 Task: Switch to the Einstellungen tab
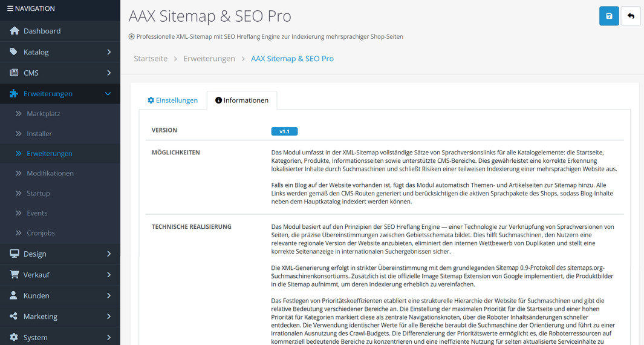[173, 100]
